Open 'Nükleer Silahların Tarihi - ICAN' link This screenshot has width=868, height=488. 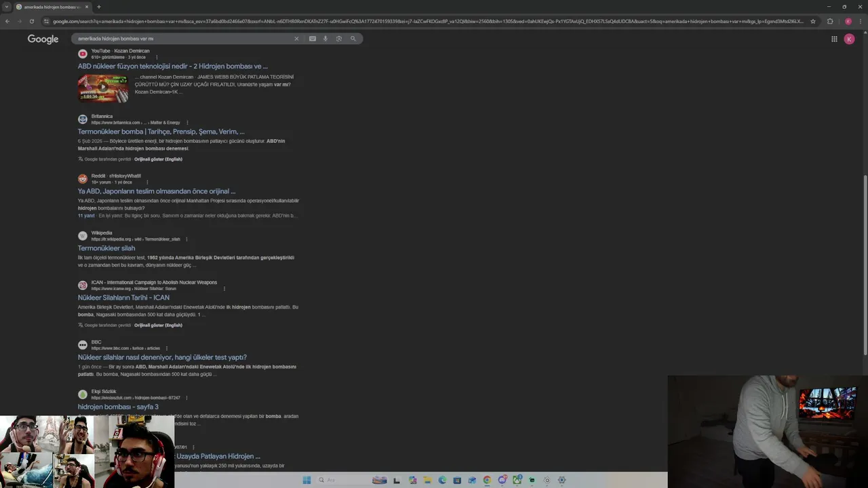(x=123, y=298)
